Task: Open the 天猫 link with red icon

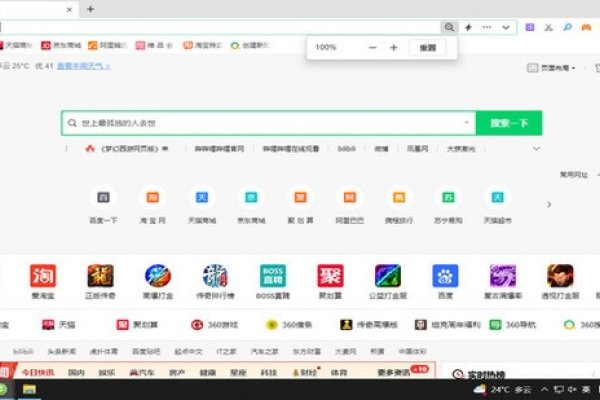Action: [x=59, y=325]
